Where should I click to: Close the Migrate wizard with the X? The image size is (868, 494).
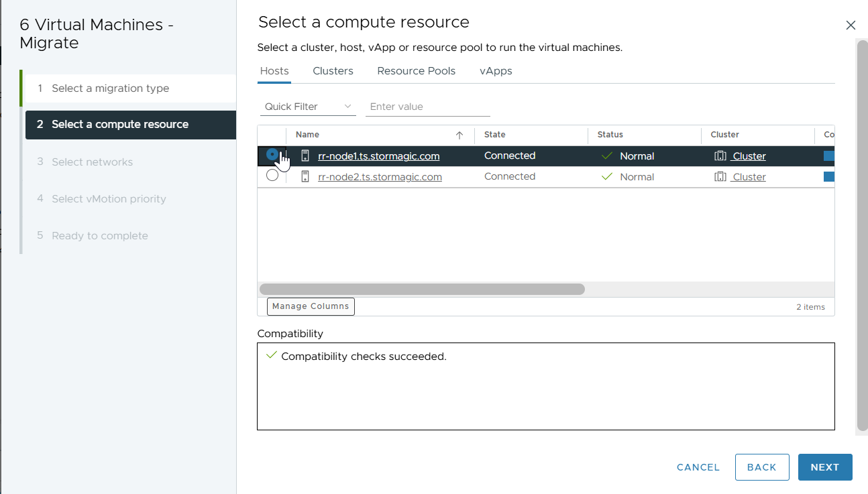click(851, 25)
